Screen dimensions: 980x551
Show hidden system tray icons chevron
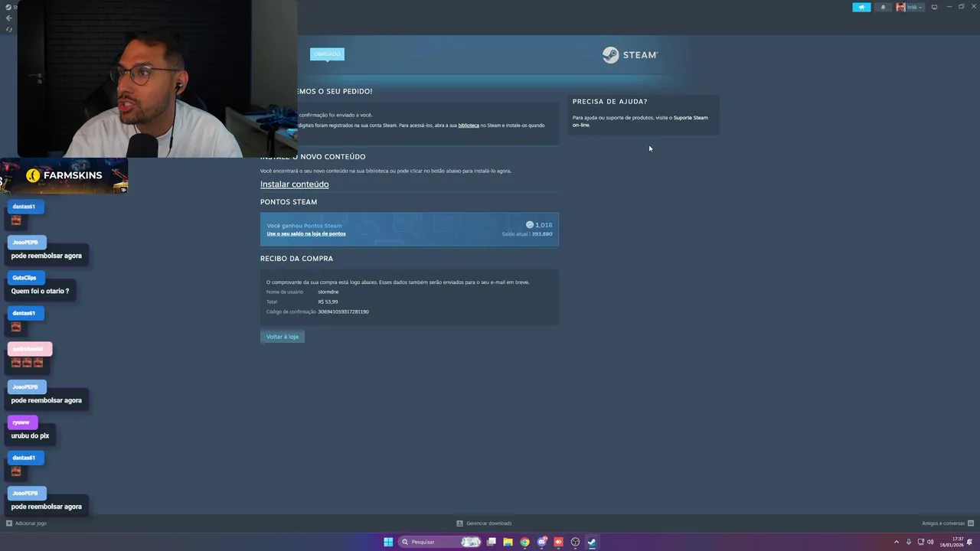[897, 542]
